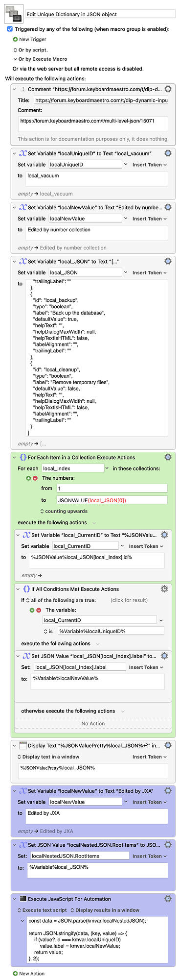The width and height of the screenshot is (180, 980).
Task: Click the macro icon thumbnail at top
Action: coord(14,14)
